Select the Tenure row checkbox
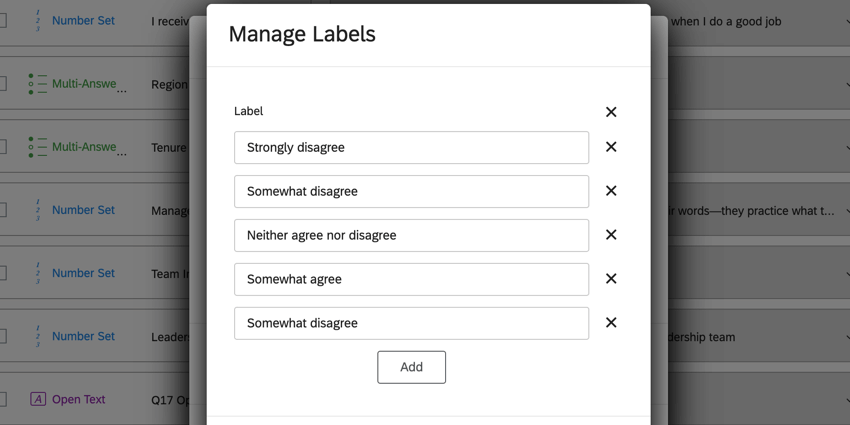Image resolution: width=850 pixels, height=425 pixels. coord(3,147)
